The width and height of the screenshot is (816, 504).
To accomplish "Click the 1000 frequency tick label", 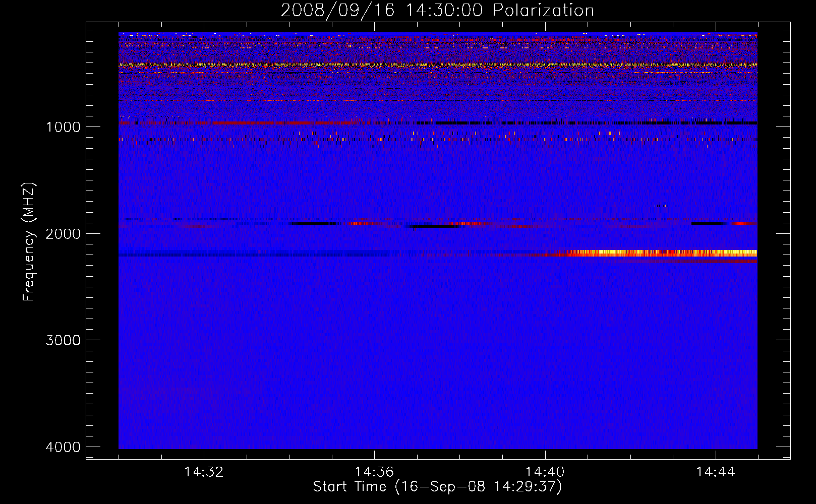I will coord(63,127).
